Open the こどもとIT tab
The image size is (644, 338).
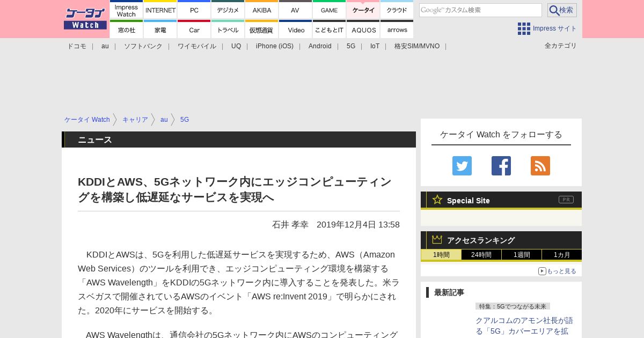click(x=330, y=30)
